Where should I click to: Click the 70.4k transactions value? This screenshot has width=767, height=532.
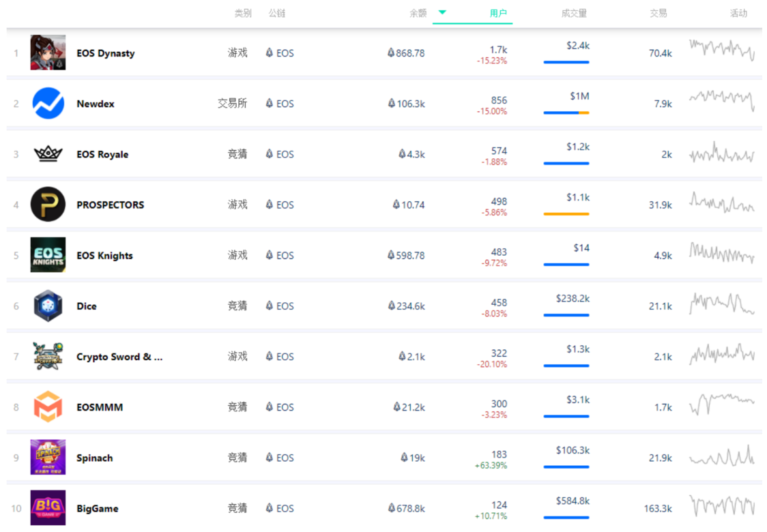click(661, 53)
